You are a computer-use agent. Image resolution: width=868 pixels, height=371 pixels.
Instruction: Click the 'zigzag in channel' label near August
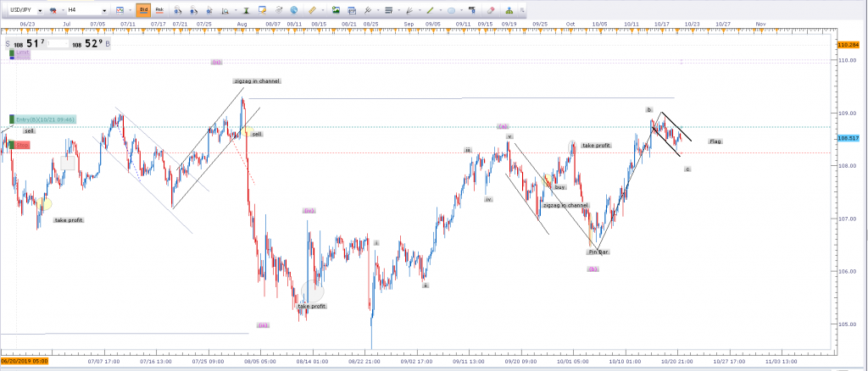click(256, 80)
